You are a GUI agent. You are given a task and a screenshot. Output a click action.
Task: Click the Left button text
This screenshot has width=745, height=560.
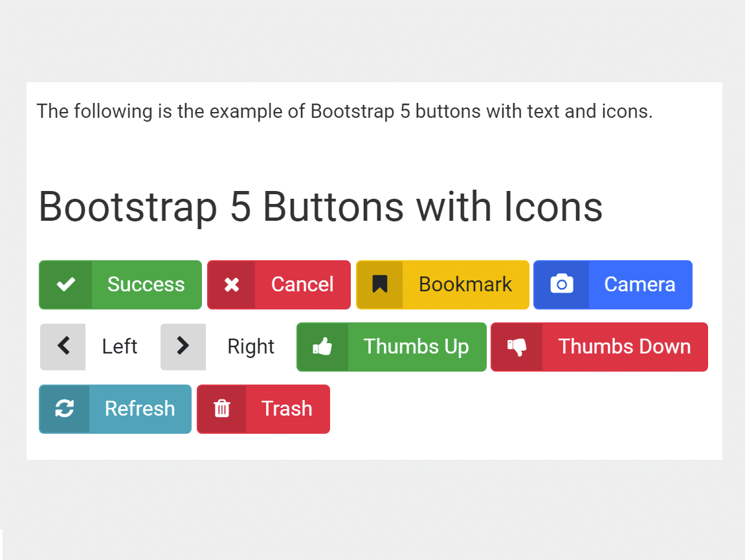click(120, 347)
